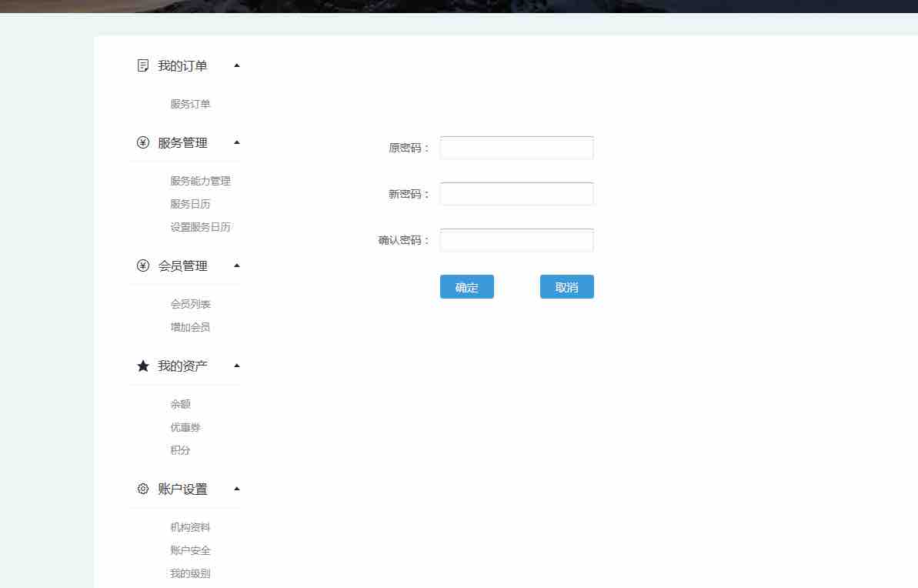This screenshot has height=588, width=918.
Task: Open 账户安全 settings
Action: [x=190, y=550]
